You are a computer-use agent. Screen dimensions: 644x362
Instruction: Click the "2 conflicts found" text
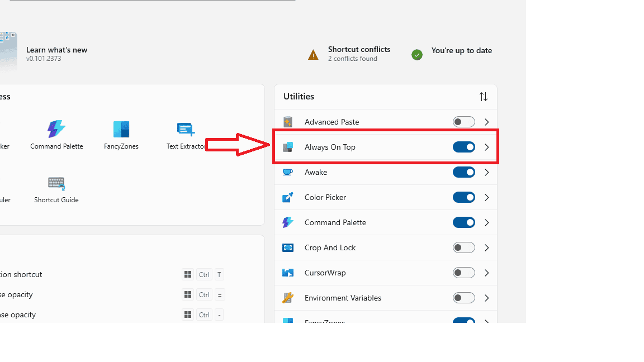point(352,59)
